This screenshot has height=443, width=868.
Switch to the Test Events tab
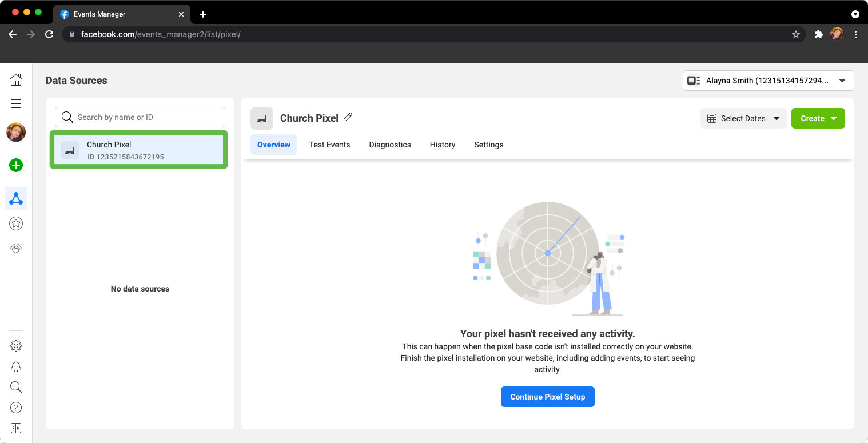click(x=329, y=145)
